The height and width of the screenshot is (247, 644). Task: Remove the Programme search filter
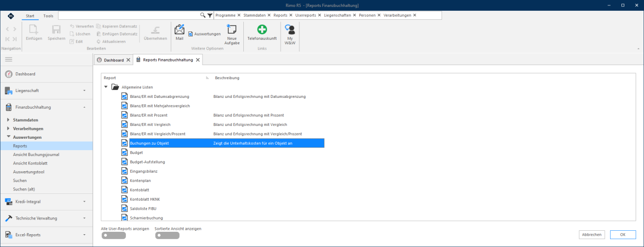[239, 15]
